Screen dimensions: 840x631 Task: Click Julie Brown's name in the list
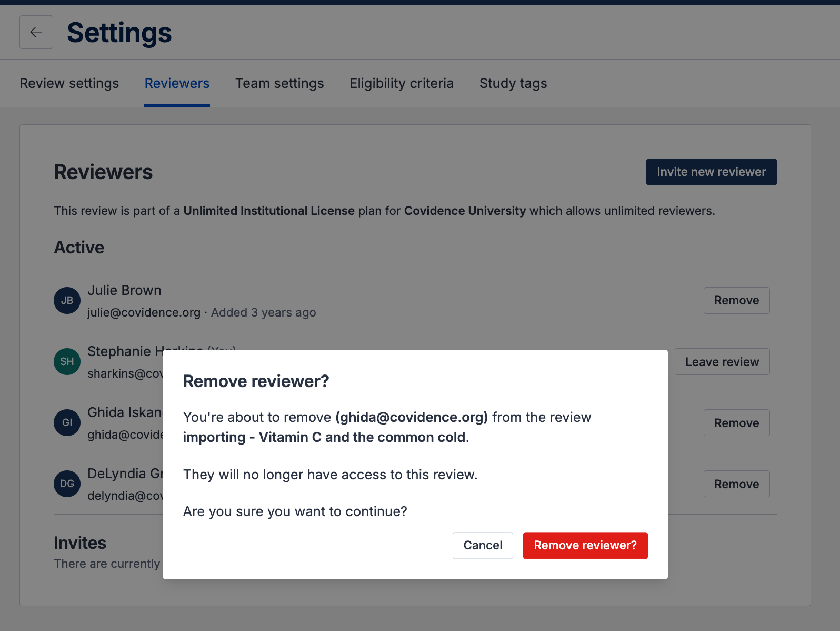point(124,290)
